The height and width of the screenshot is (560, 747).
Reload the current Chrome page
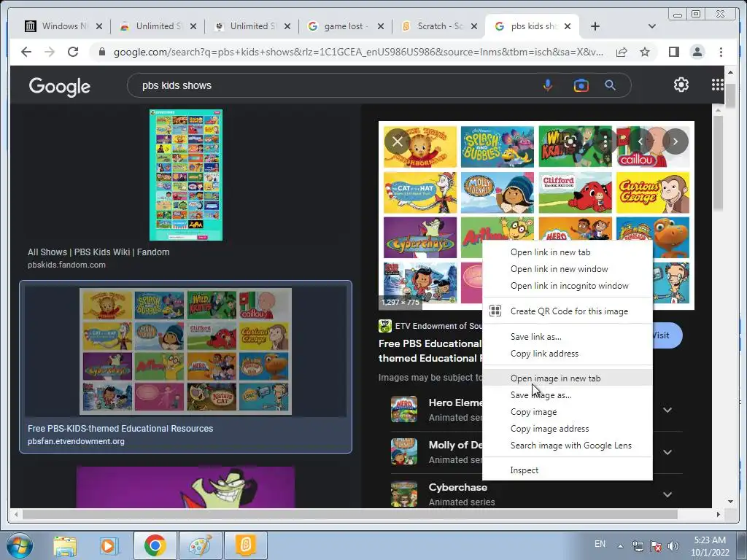click(73, 52)
